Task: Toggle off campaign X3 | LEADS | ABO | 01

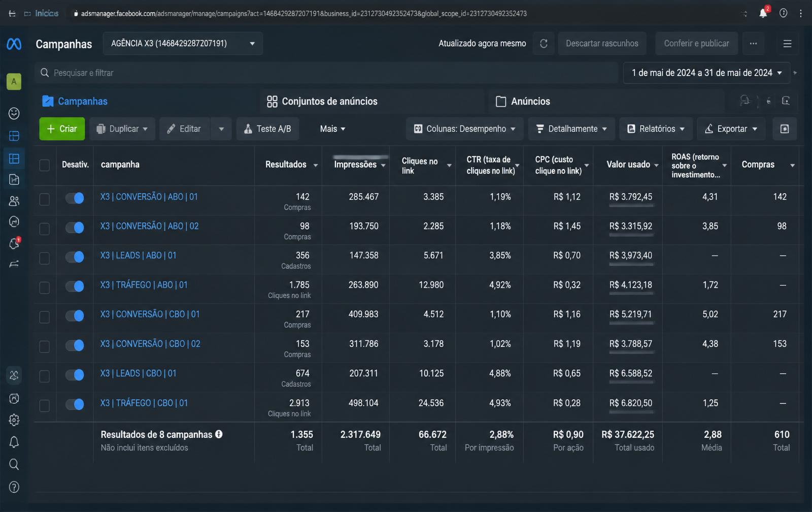Action: pos(75,257)
